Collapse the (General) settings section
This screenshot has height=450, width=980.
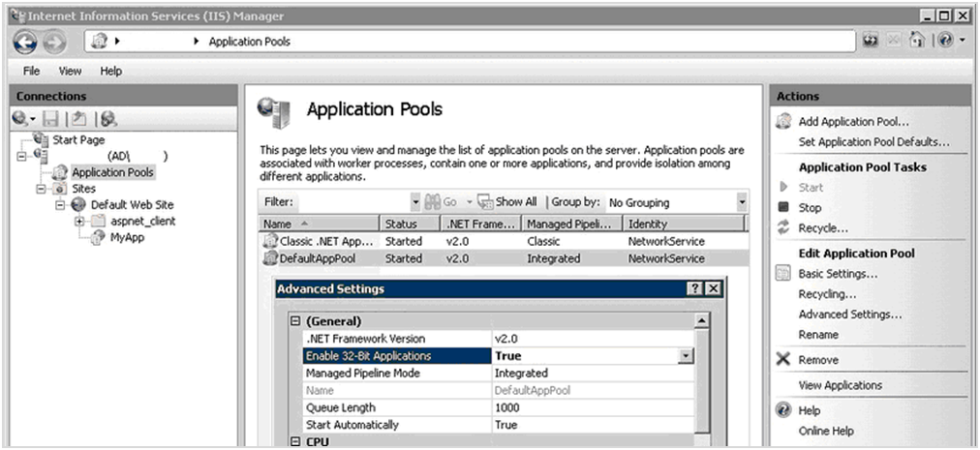pos(295,321)
